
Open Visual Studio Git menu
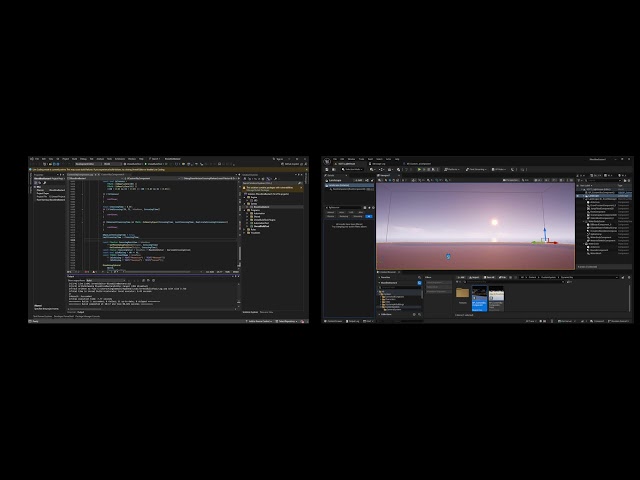[58, 159]
